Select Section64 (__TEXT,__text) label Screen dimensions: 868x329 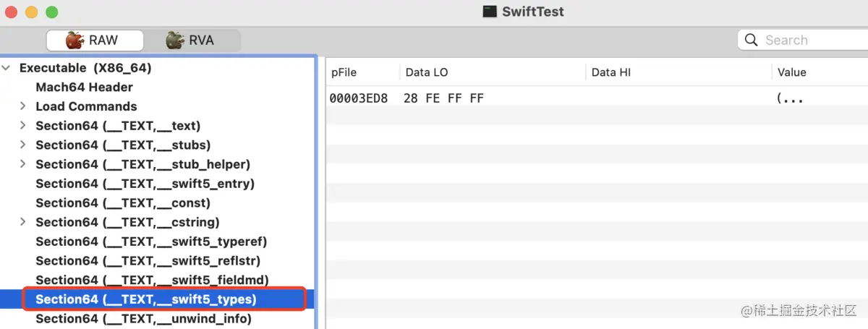118,126
